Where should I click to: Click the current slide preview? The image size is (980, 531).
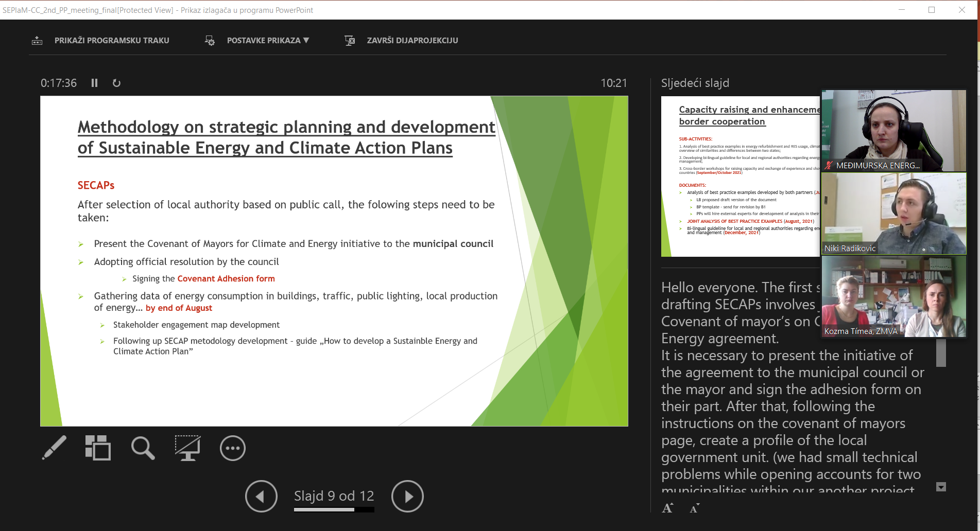[334, 261]
